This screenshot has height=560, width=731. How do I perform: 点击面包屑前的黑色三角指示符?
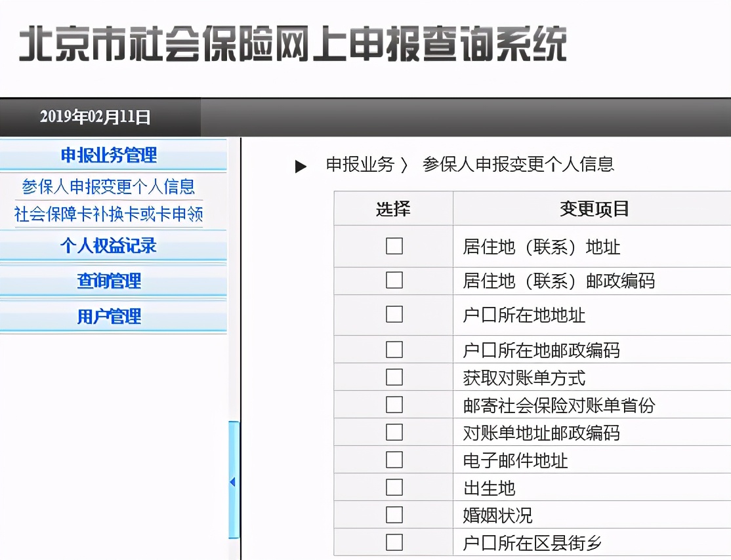[x=301, y=165]
